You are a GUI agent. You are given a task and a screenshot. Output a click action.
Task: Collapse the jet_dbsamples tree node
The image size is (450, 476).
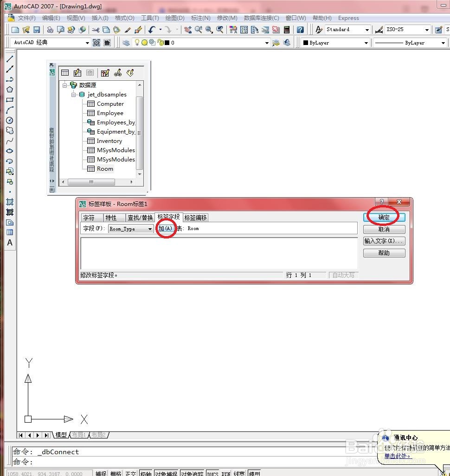73,95
